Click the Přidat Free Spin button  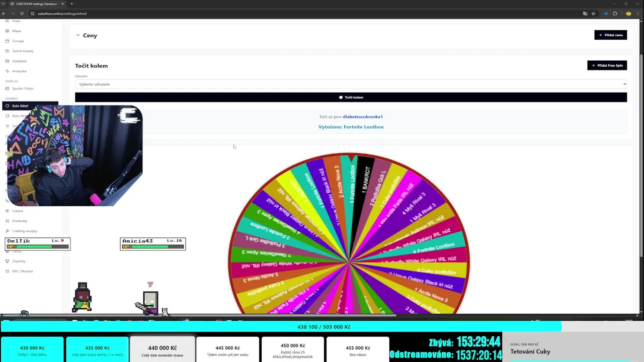pyautogui.click(x=607, y=65)
